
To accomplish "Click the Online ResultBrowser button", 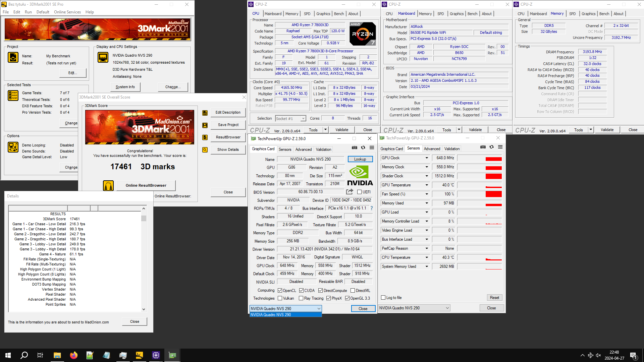I will tap(146, 185).
